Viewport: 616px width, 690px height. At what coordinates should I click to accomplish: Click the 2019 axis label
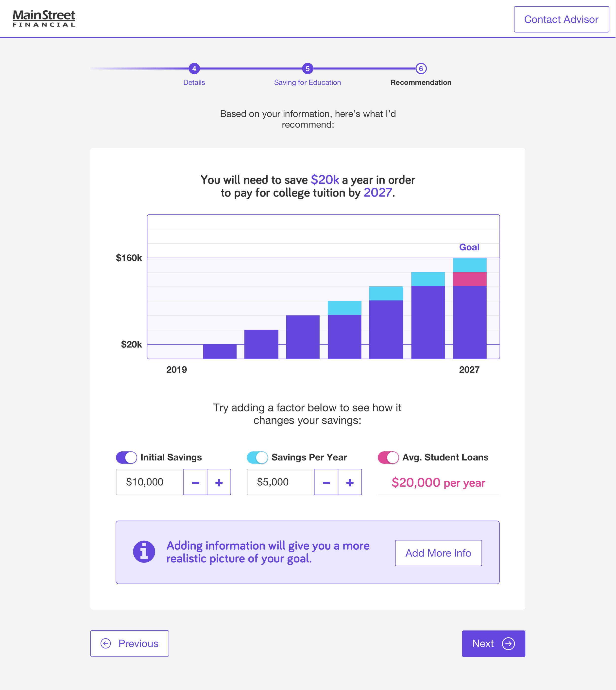[x=176, y=370]
